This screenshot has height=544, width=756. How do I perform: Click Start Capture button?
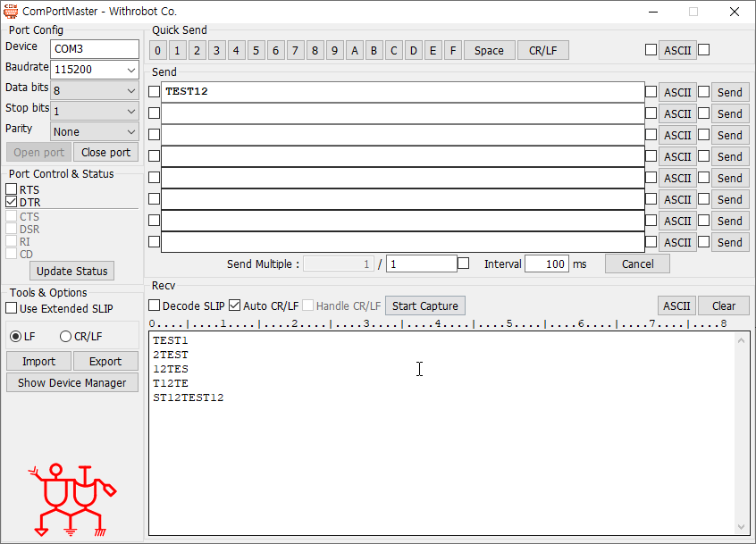point(424,306)
